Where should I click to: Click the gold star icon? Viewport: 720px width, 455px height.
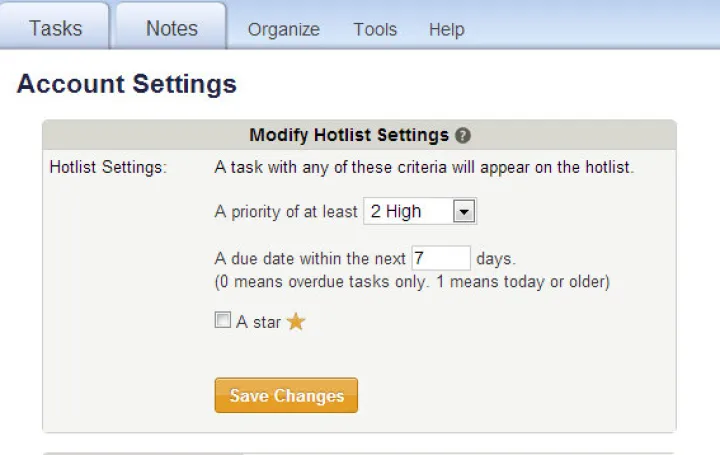[296, 321]
